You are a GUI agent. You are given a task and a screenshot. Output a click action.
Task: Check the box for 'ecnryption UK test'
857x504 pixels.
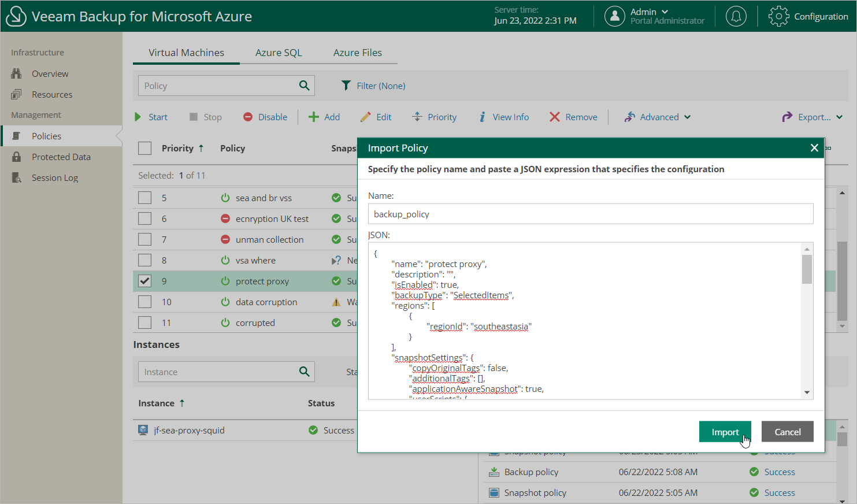pos(145,218)
